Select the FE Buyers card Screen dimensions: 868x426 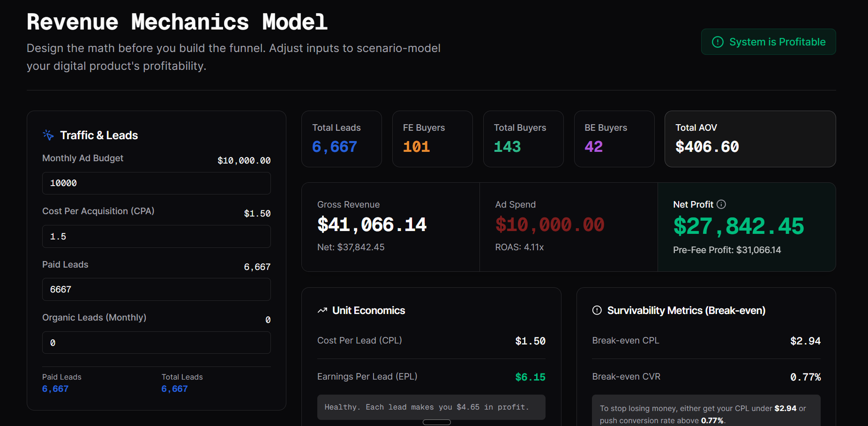tap(433, 139)
